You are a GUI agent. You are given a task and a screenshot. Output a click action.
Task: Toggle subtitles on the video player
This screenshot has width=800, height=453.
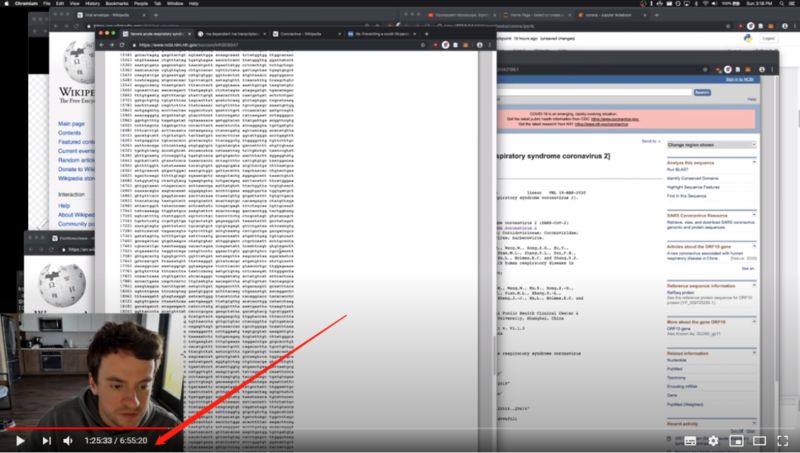tap(690, 441)
